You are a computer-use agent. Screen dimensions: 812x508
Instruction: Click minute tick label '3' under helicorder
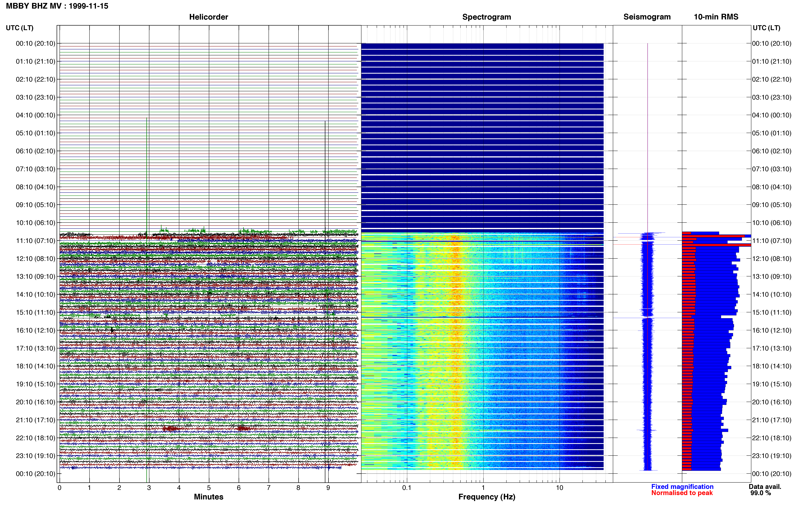coord(149,488)
